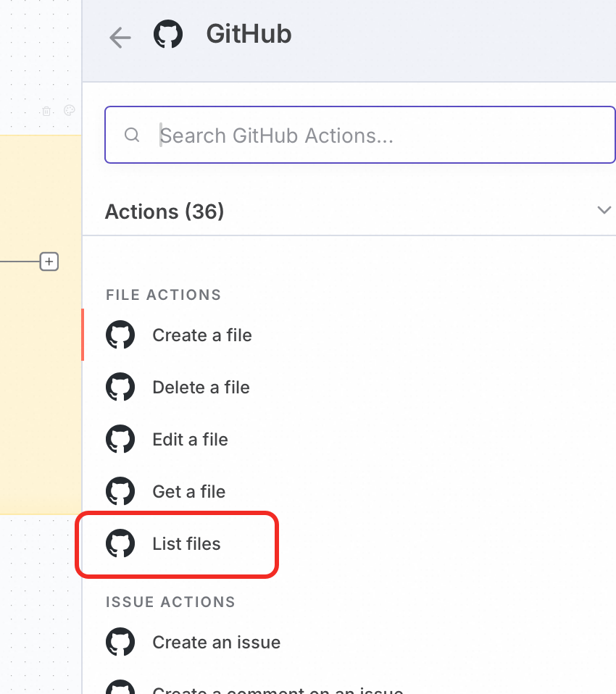
Task: Pick the Get a file action
Action: (x=188, y=492)
